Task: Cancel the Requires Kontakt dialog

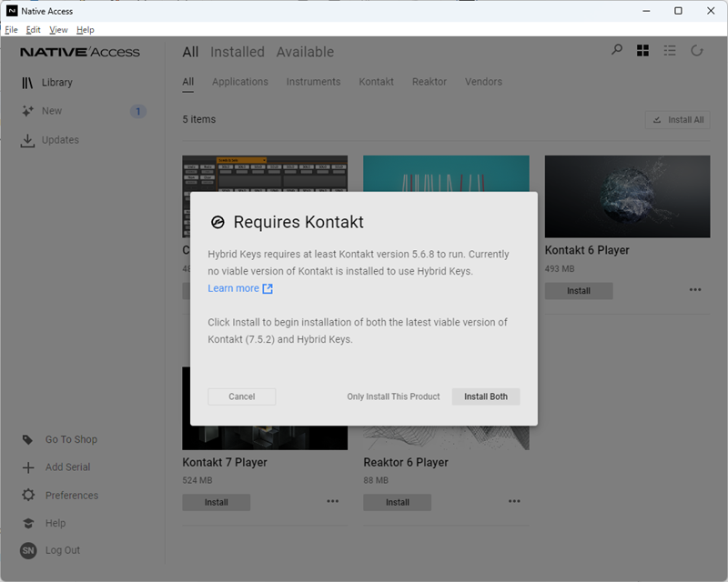Action: coord(242,396)
